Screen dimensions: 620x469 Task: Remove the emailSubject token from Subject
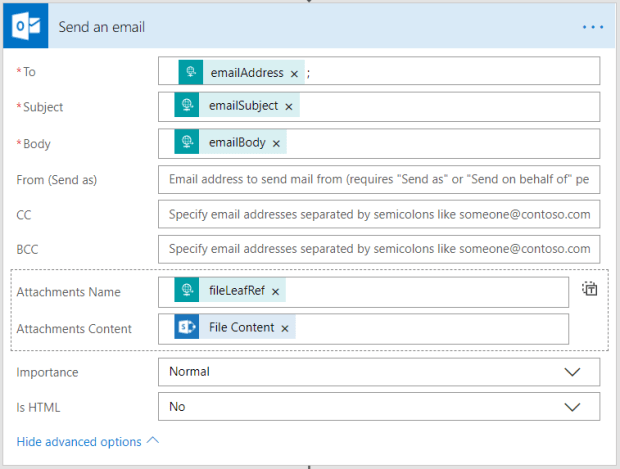pyautogui.click(x=289, y=107)
